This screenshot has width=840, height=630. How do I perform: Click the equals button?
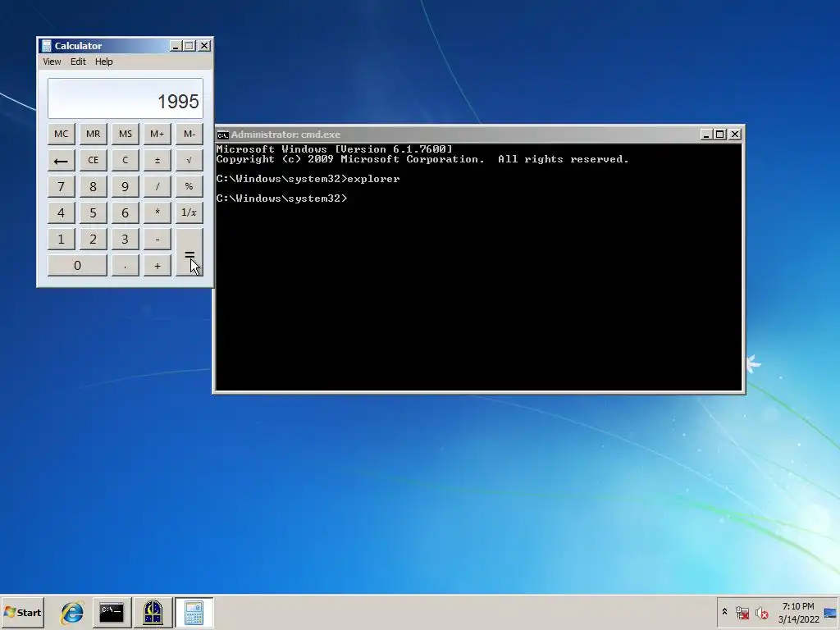click(x=189, y=253)
